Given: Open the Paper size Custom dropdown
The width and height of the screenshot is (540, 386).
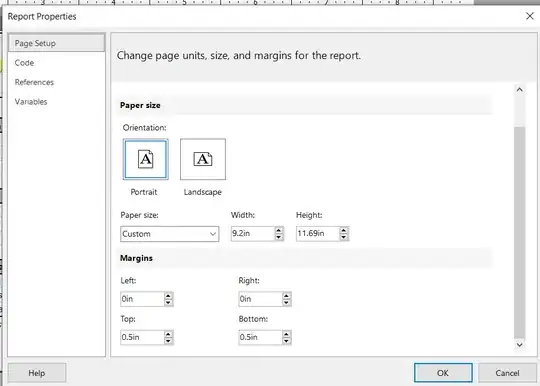Looking at the screenshot, I should [169, 234].
